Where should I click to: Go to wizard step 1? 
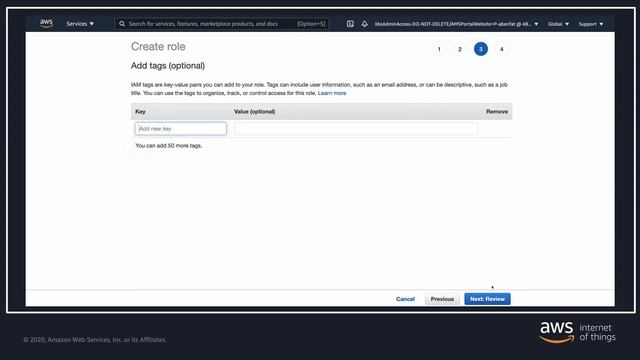439,49
